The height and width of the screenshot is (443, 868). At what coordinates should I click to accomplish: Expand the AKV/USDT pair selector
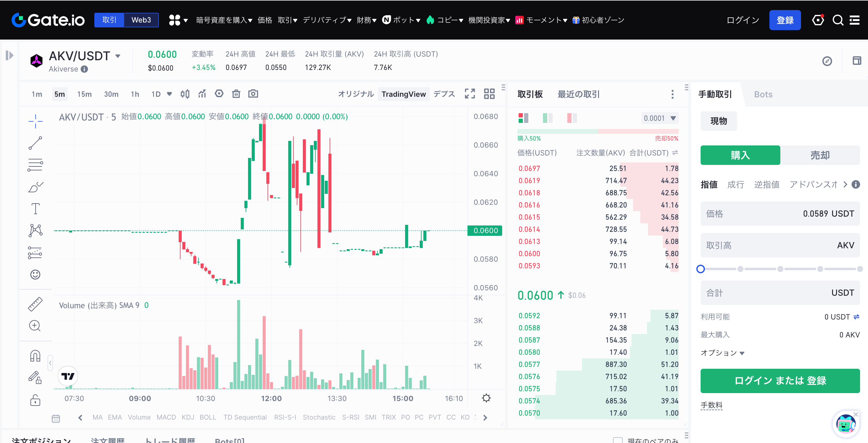(118, 56)
